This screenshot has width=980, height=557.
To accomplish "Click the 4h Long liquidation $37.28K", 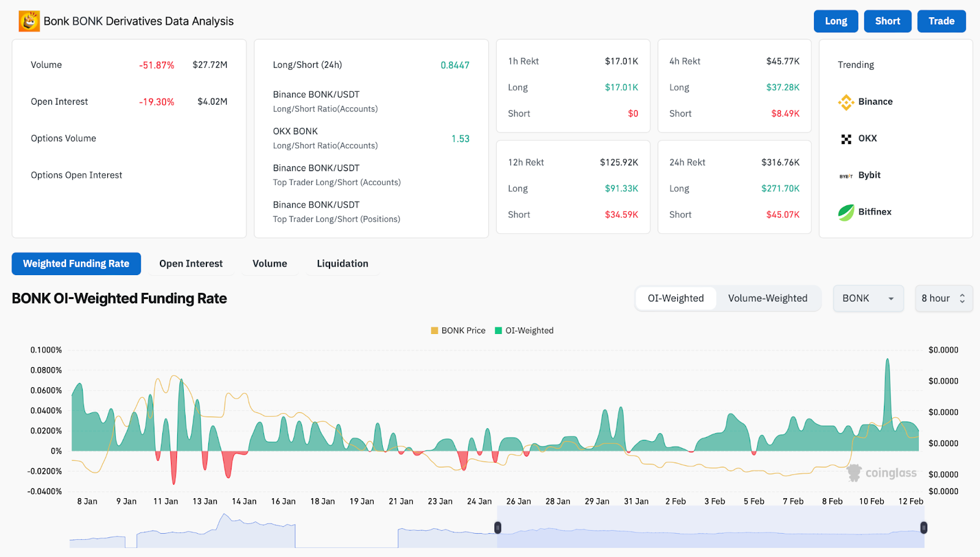I will pyautogui.click(x=783, y=88).
